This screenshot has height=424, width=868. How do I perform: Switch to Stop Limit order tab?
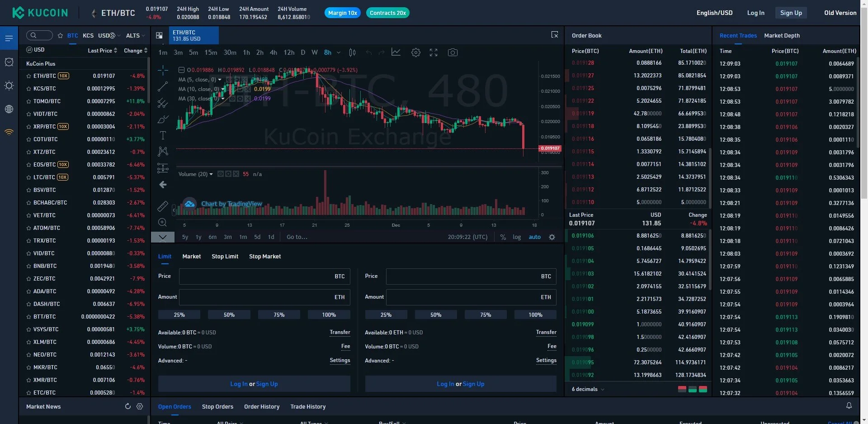(x=225, y=257)
